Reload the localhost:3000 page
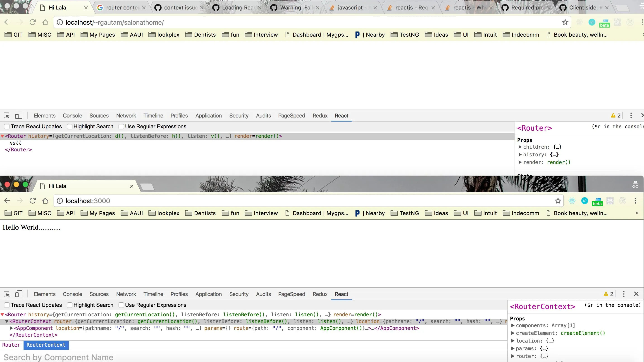Screen dimensions: 644x362 [x=33, y=201]
